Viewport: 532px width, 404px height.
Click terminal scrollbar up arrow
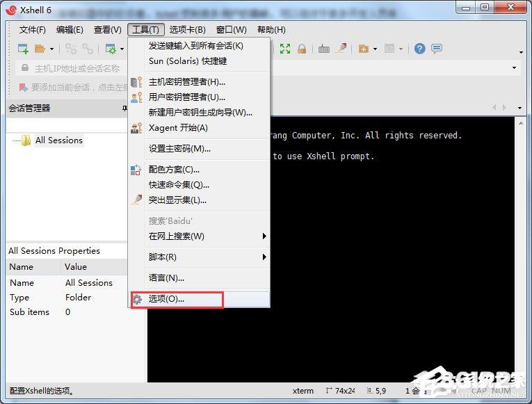[521, 123]
